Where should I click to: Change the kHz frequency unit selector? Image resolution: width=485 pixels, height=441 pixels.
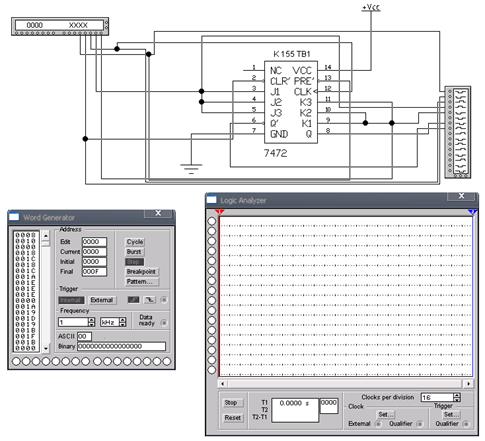tap(113, 322)
